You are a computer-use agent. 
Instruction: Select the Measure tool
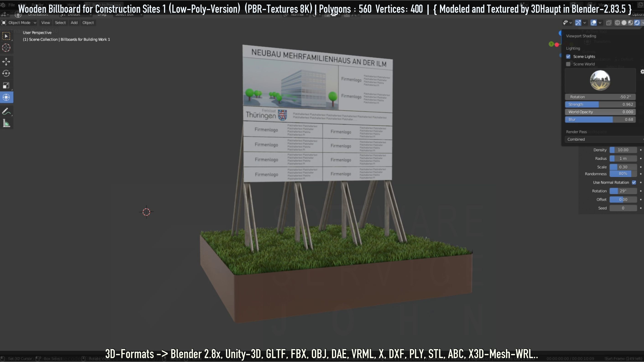(6, 123)
